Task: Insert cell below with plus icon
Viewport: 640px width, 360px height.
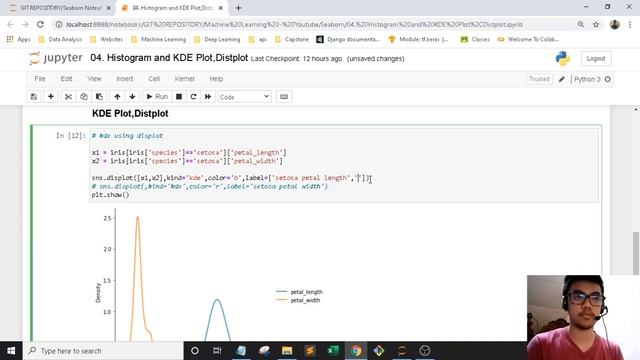Action: pyautogui.click(x=51, y=97)
